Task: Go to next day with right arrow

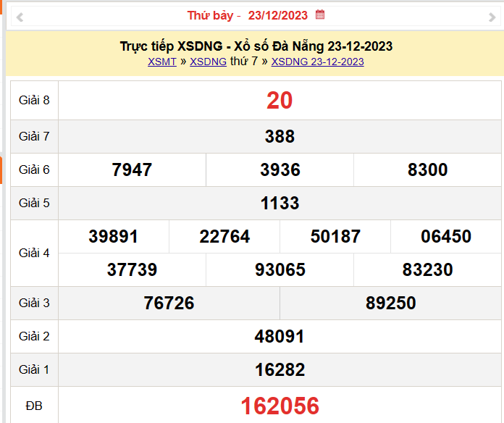Action: (492, 17)
